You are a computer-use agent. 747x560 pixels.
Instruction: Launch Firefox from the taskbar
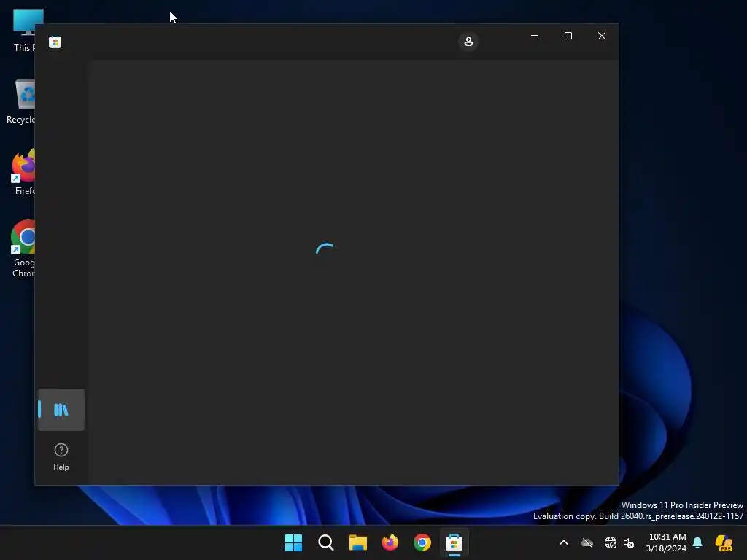tap(390, 542)
